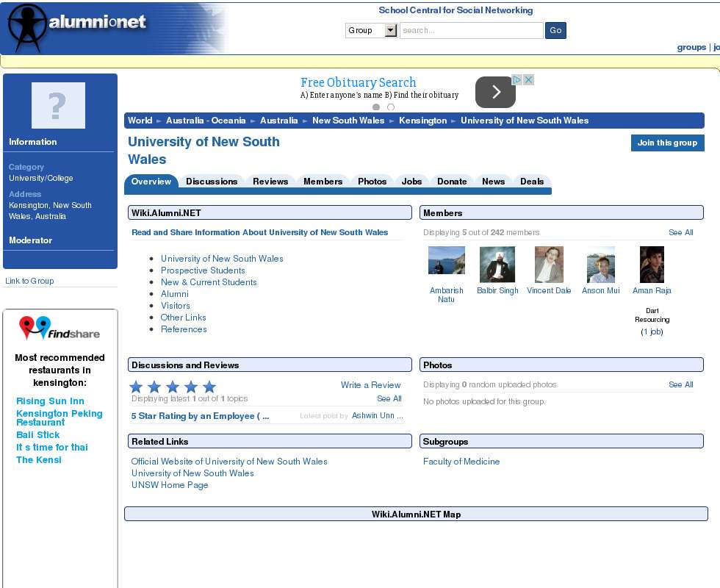
Task: Open the Group search type dropdown
Action: click(x=371, y=30)
